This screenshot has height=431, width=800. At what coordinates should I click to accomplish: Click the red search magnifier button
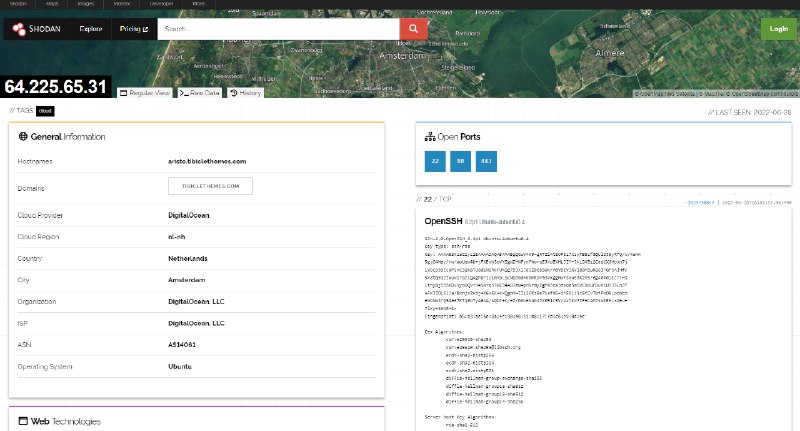tap(413, 29)
